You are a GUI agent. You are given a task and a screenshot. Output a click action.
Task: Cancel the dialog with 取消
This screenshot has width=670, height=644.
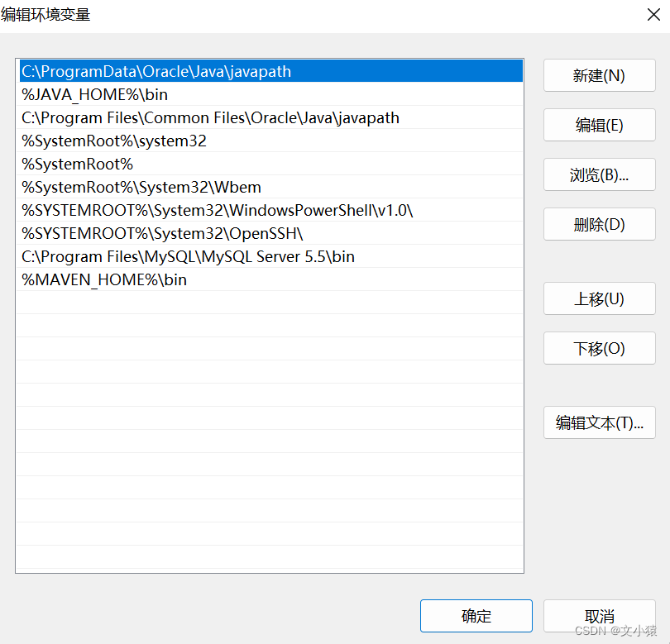[599, 616]
